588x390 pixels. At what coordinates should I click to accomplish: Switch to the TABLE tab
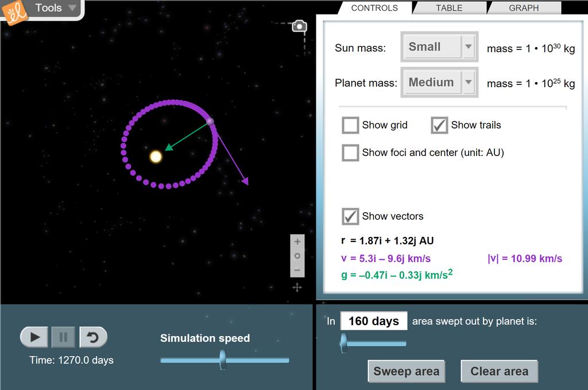click(449, 8)
